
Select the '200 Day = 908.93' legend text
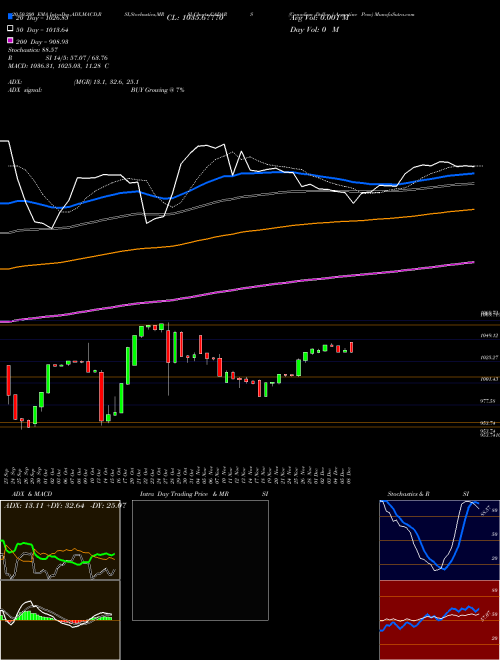click(x=42, y=42)
